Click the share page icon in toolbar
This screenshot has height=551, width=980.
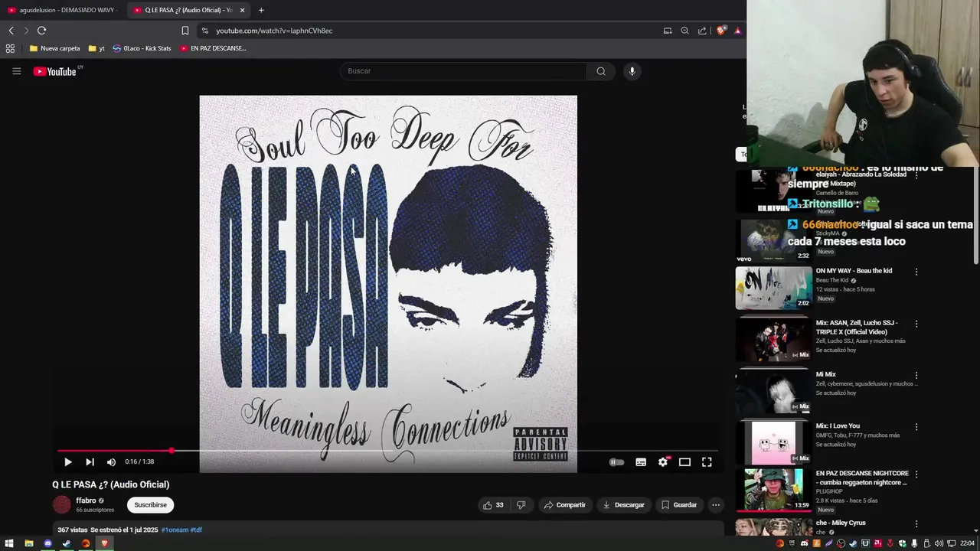tap(702, 31)
